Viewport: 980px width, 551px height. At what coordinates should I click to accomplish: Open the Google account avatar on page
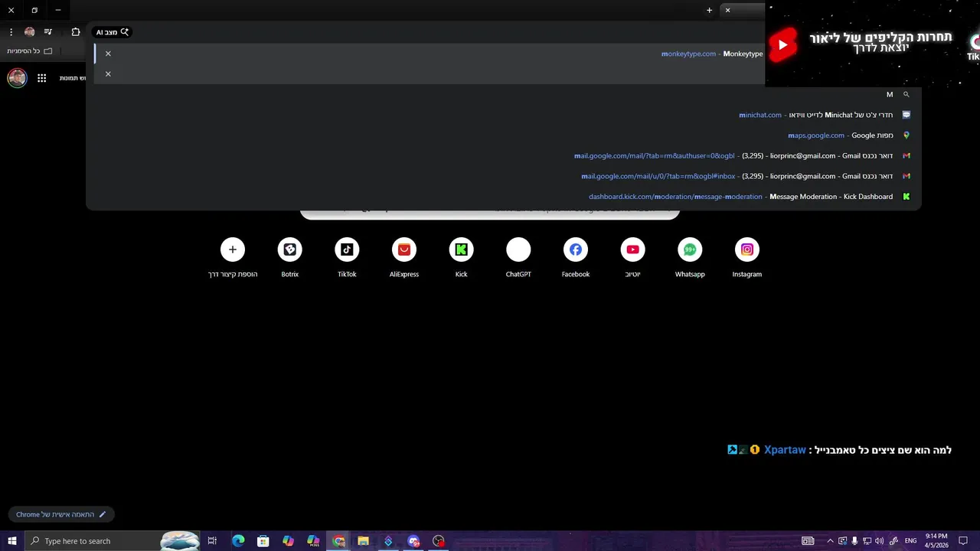(x=17, y=78)
